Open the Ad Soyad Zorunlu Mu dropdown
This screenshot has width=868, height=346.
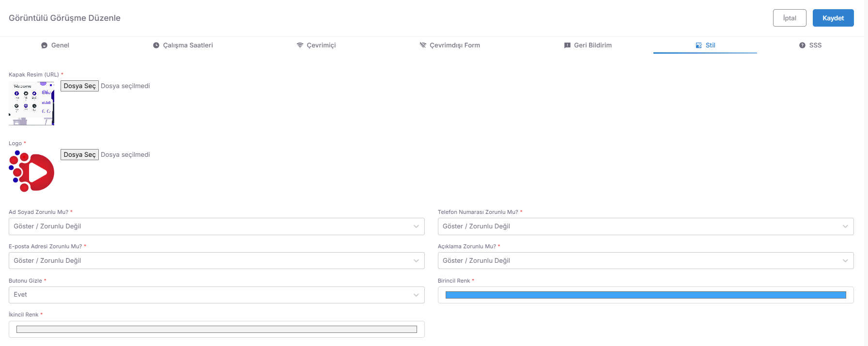(x=217, y=226)
